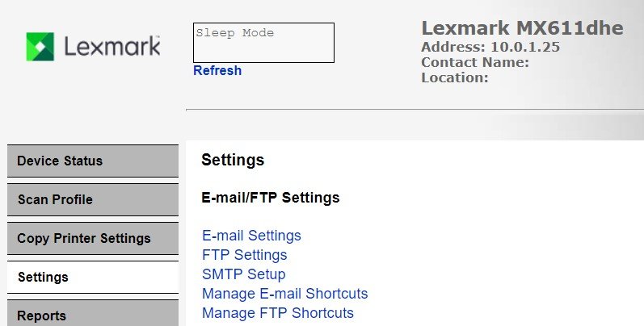
Task: Click the E-mail/FTP Settings subheading
Action: 270,198
